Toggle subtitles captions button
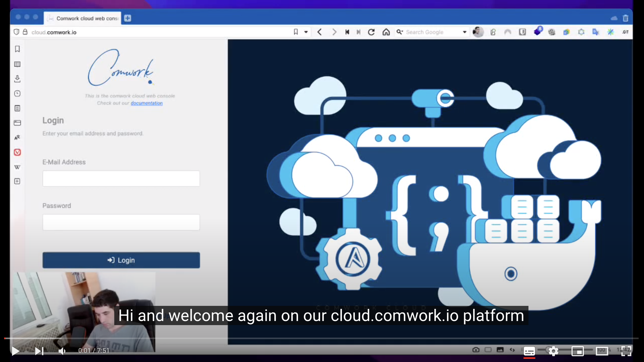Screen dimensions: 644x362 click(529, 351)
